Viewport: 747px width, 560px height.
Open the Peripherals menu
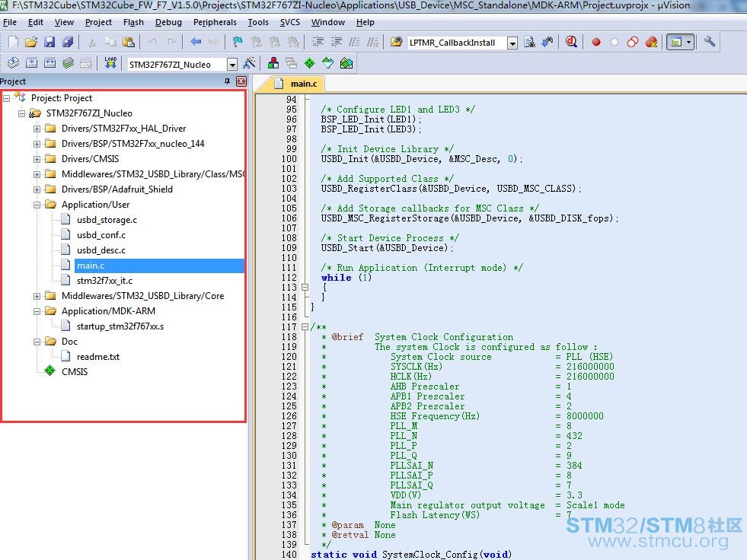tap(215, 22)
